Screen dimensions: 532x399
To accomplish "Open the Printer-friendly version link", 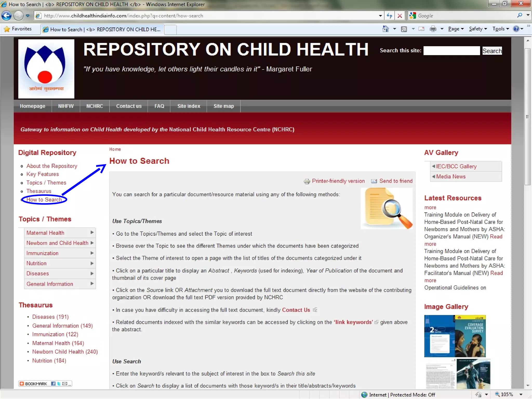I will click(338, 181).
